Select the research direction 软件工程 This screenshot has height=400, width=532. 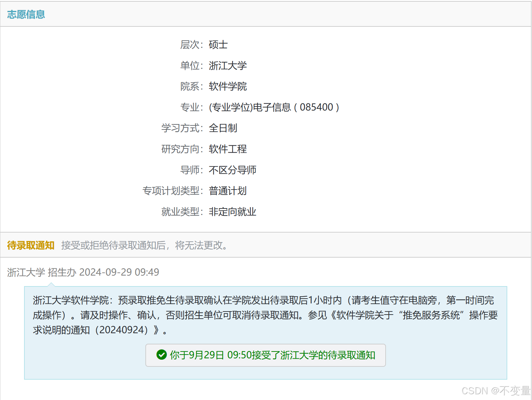[228, 149]
